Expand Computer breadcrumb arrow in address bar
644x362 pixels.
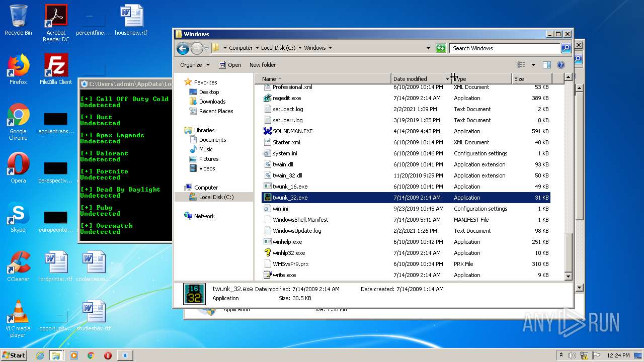pyautogui.click(x=257, y=48)
